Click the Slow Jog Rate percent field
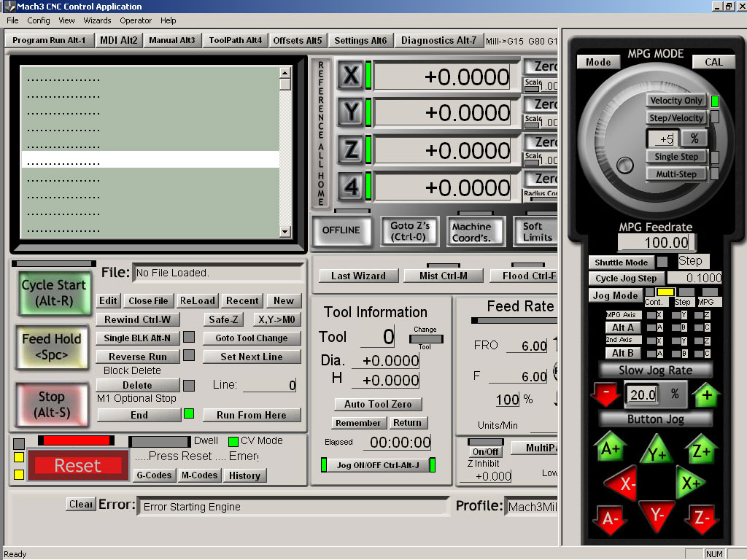Viewport: 747px width, 560px height. [x=642, y=394]
